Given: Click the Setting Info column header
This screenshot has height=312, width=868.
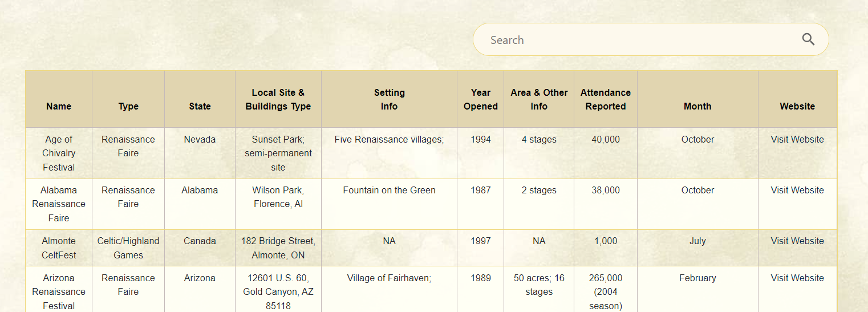Looking at the screenshot, I should coord(389,99).
